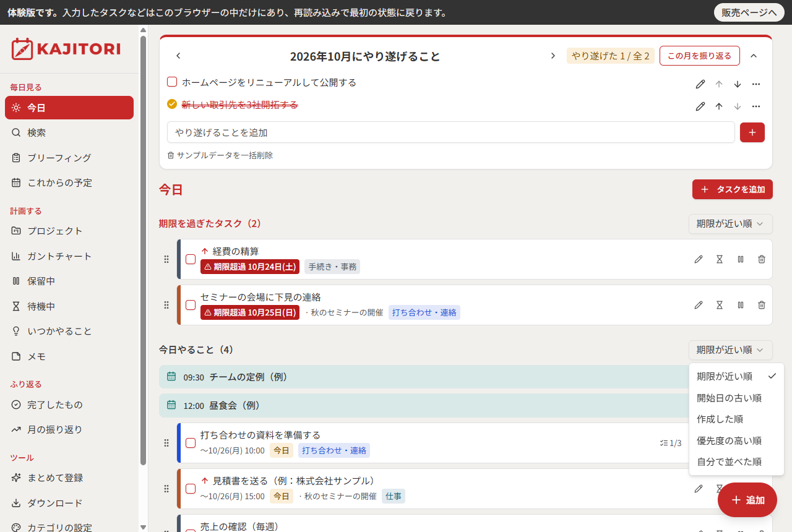Uncheck the completed 新しい取引先を3社開拓する goal
Viewport: 792px width, 532px height.
click(172, 104)
